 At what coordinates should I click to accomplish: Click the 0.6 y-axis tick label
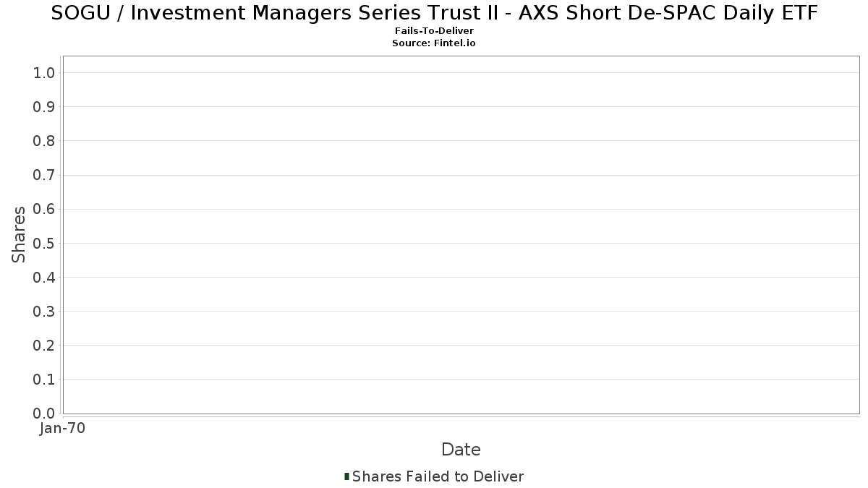click(44, 210)
